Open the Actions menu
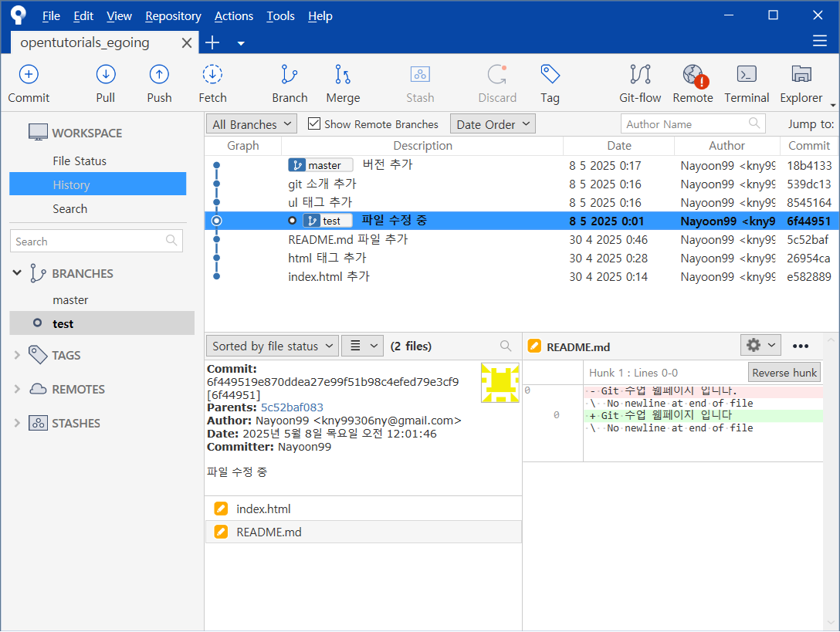 click(234, 16)
